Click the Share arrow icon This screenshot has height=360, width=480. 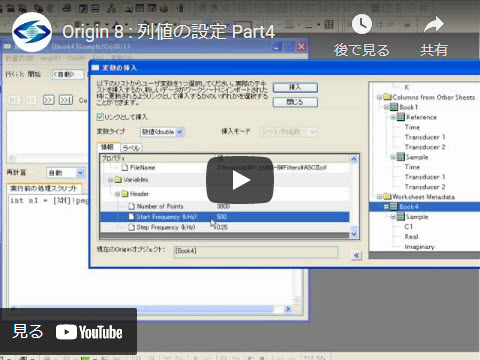[x=434, y=25]
